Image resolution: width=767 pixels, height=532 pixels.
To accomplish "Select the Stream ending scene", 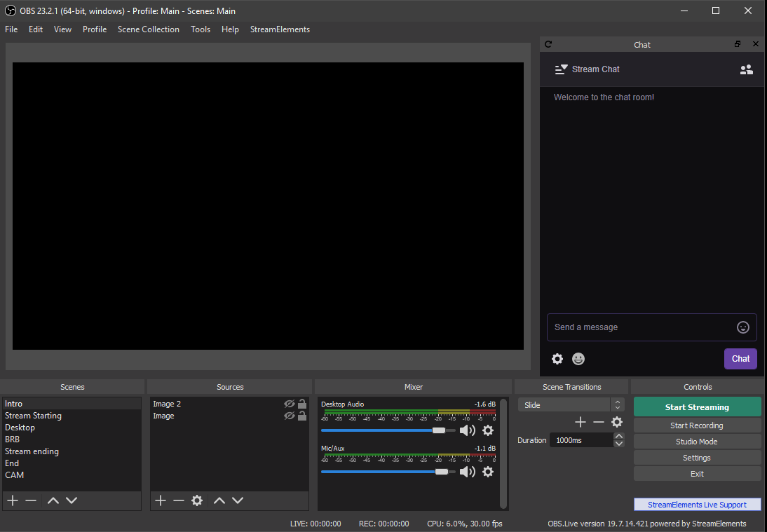I will point(72,451).
